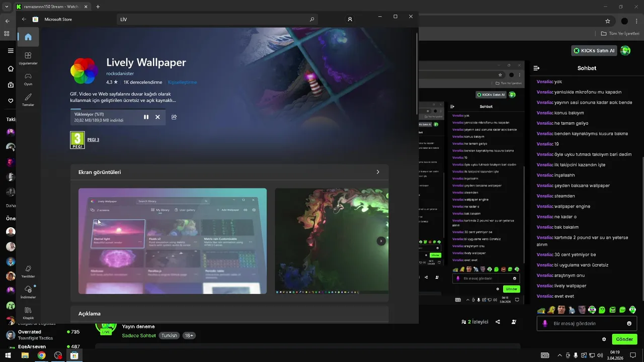This screenshot has height=362, width=644.
Task: Open the Oyun section in the Store
Action: click(x=28, y=79)
